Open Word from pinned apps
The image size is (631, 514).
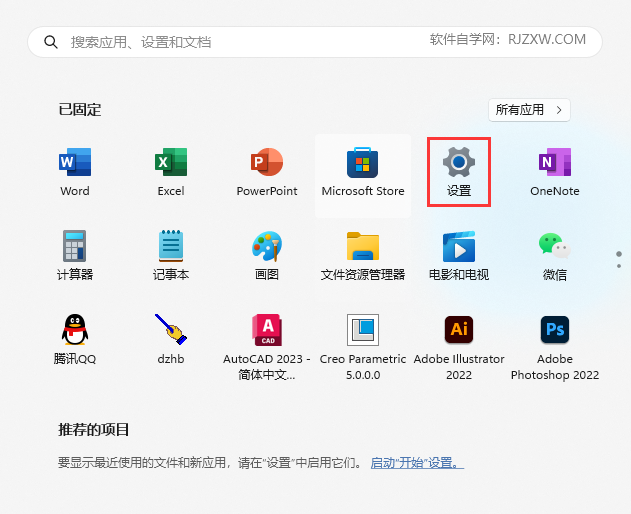[75, 172]
